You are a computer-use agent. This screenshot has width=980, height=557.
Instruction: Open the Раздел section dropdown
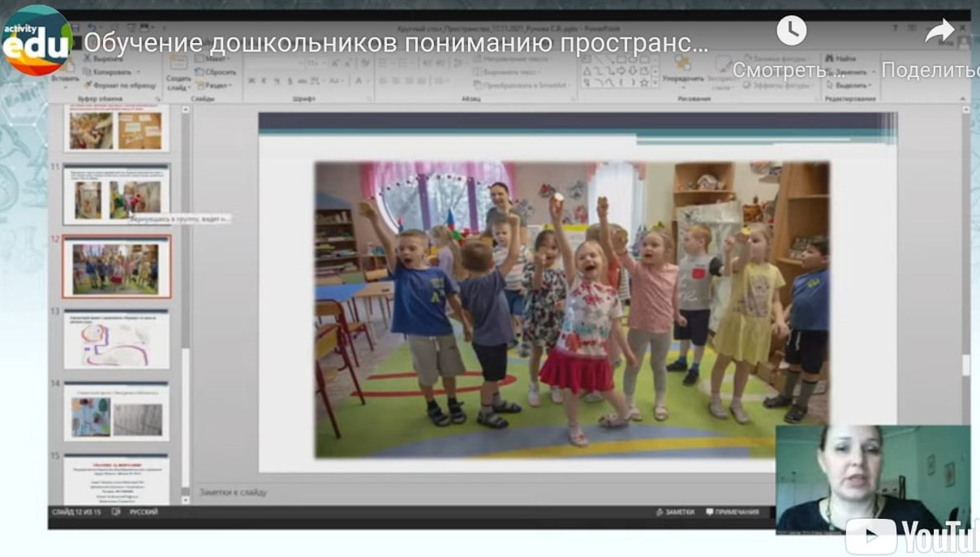click(x=214, y=84)
